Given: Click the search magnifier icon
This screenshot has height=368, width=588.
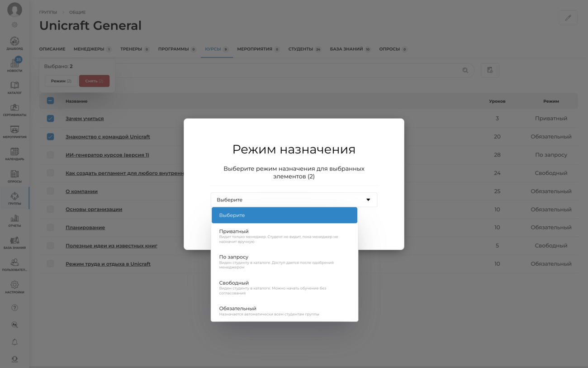Looking at the screenshot, I should coord(465,70).
